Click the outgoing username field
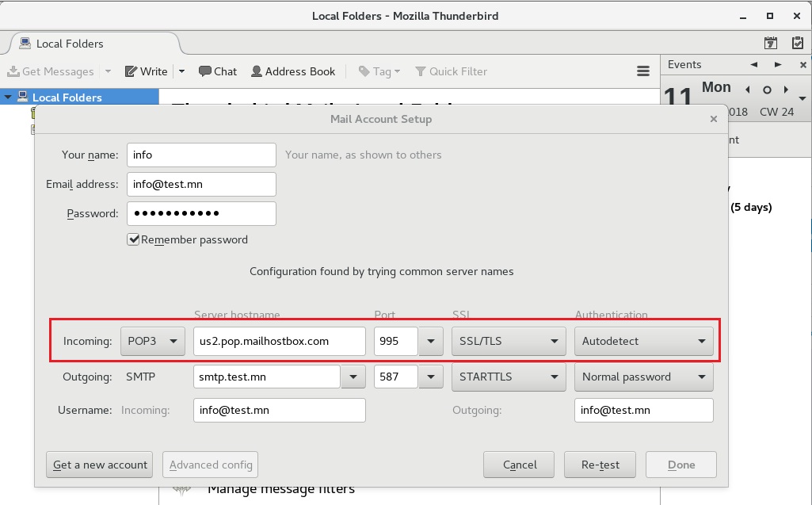The width and height of the screenshot is (812, 505). coord(644,410)
